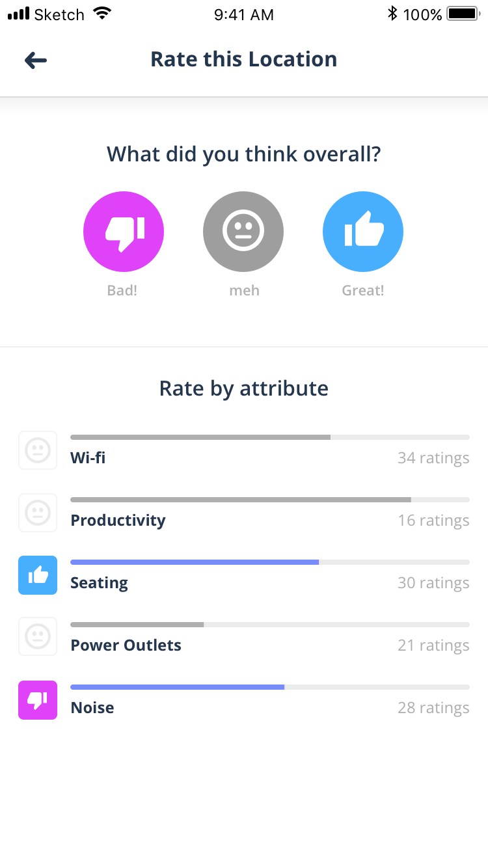Tap the "34 ratings" count for Wi-fi
The width and height of the screenshot is (488, 868).
tap(433, 458)
